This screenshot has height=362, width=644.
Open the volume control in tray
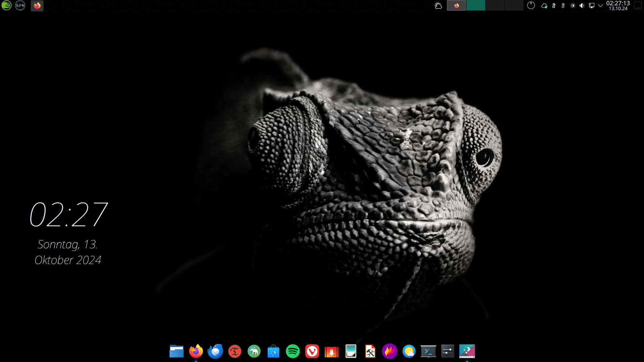click(x=582, y=6)
